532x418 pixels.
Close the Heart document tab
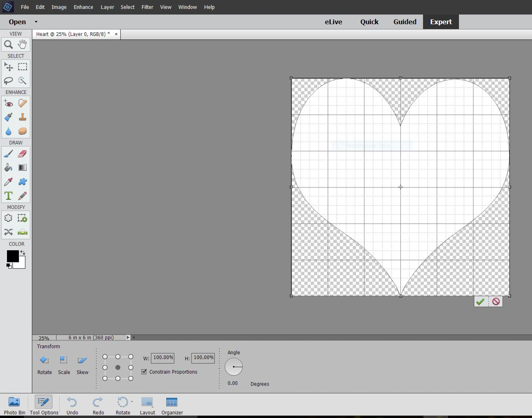pyautogui.click(x=116, y=34)
